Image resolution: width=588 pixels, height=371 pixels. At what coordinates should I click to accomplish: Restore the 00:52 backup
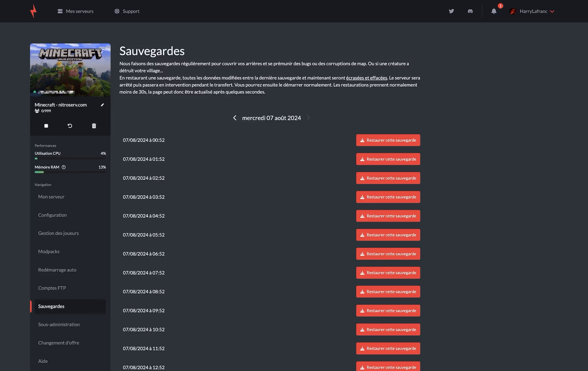pos(388,140)
